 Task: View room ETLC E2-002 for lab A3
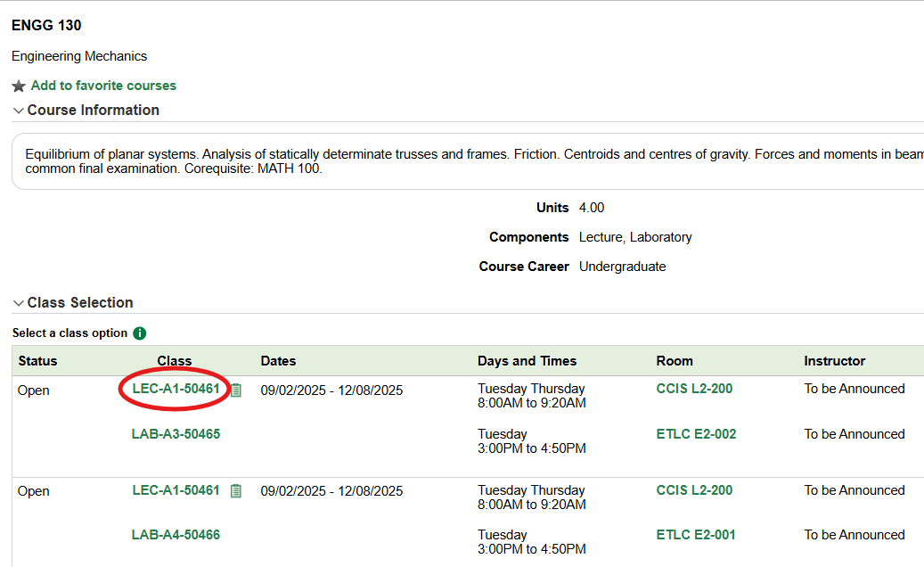(x=694, y=434)
